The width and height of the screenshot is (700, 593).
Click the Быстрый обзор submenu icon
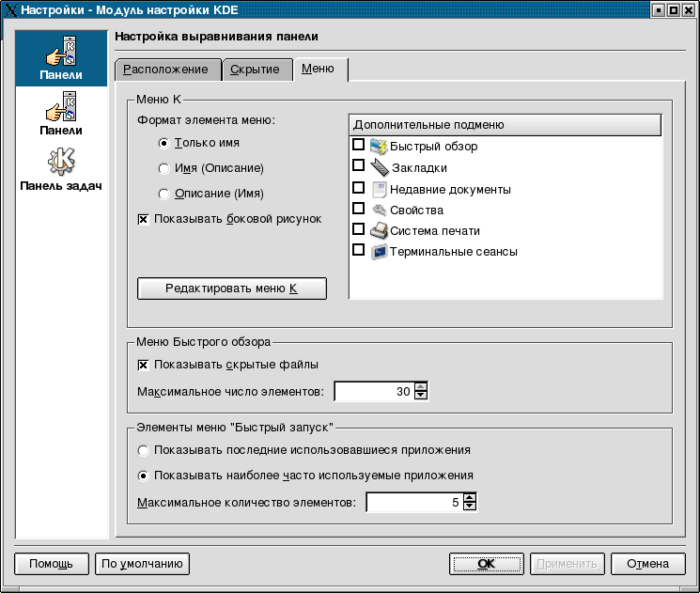[379, 146]
